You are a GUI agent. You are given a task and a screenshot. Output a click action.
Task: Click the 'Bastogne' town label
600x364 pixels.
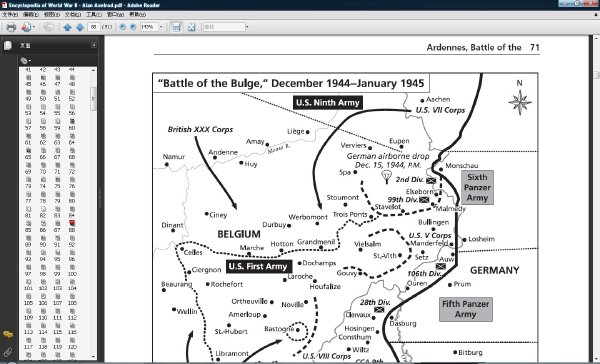[279, 329]
